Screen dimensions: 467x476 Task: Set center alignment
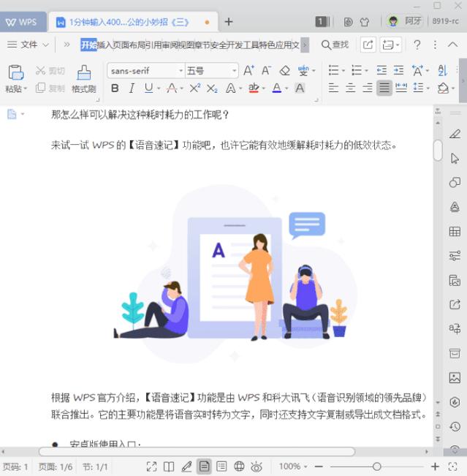click(x=350, y=88)
